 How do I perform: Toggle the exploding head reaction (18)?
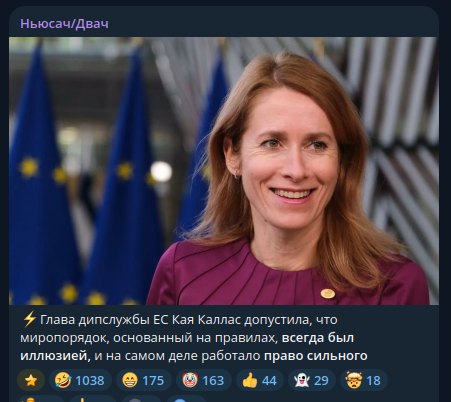(364, 380)
